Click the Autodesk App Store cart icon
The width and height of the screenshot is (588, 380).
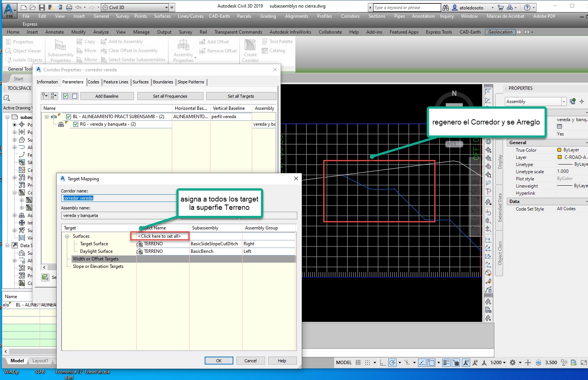501,8
